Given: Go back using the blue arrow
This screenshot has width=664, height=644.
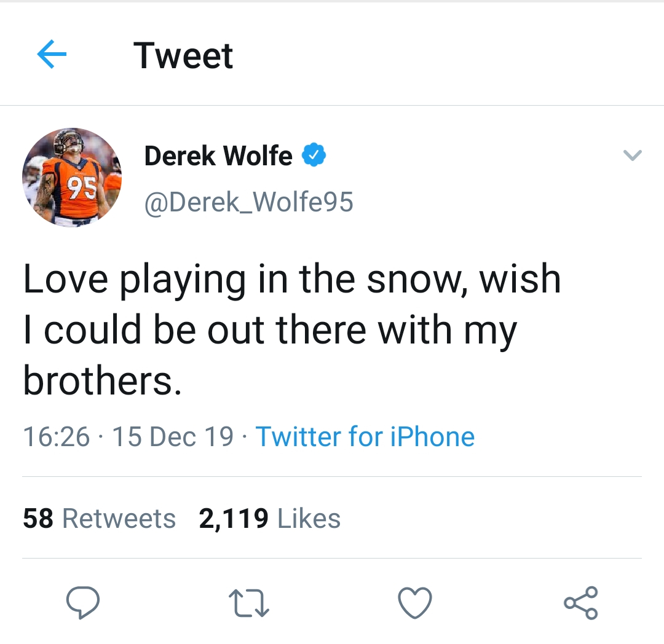Looking at the screenshot, I should (52, 56).
